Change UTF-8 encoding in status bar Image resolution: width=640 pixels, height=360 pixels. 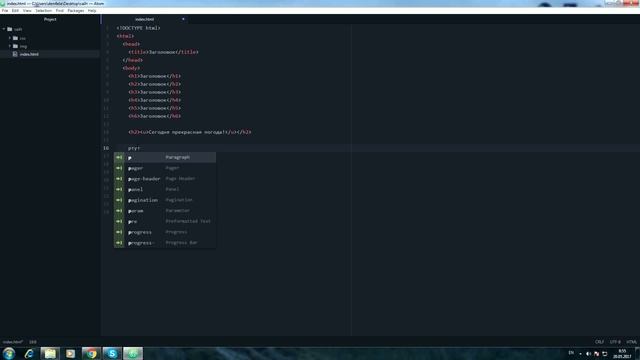click(x=615, y=342)
